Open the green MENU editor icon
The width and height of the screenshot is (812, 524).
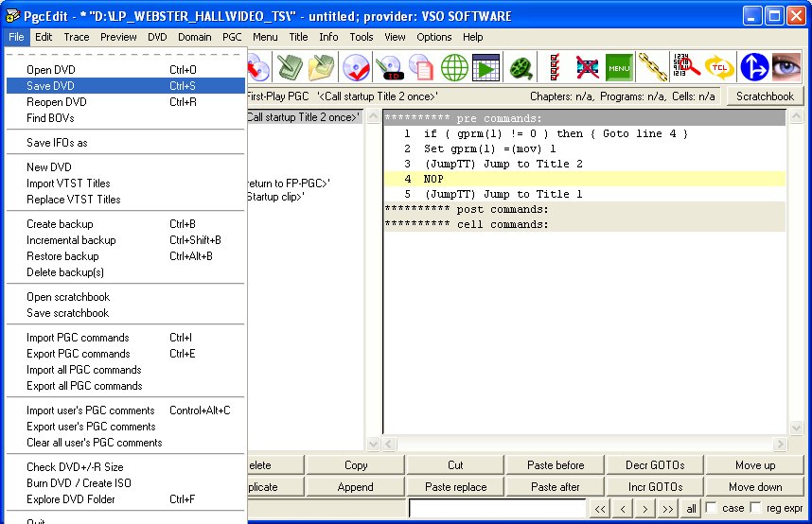click(x=619, y=68)
